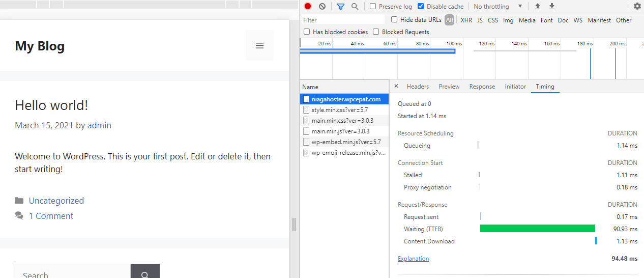Clear the network log

tap(322, 7)
